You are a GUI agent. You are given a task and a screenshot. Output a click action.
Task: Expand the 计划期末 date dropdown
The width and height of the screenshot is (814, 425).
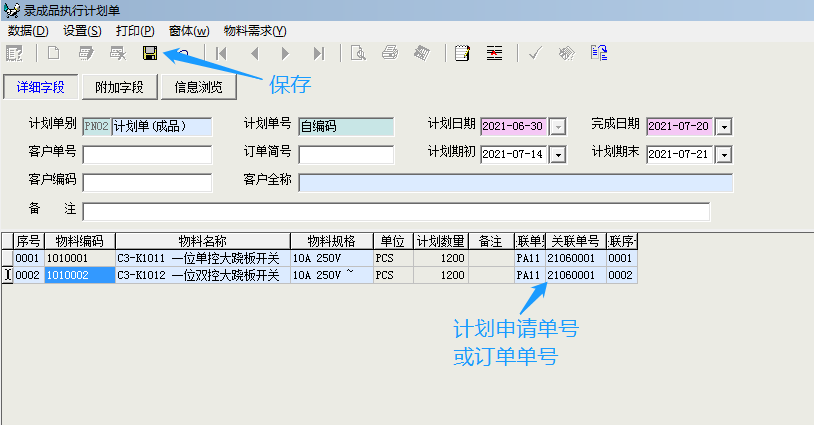[x=724, y=155]
